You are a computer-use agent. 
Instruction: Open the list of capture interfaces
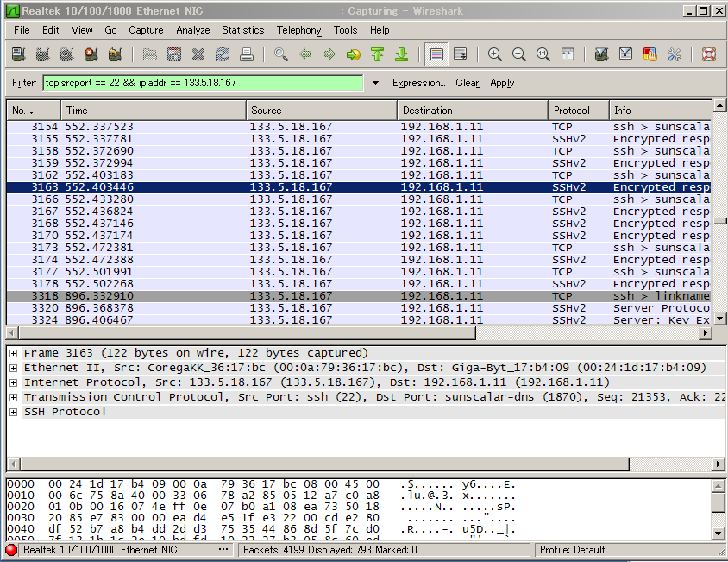coord(19,54)
